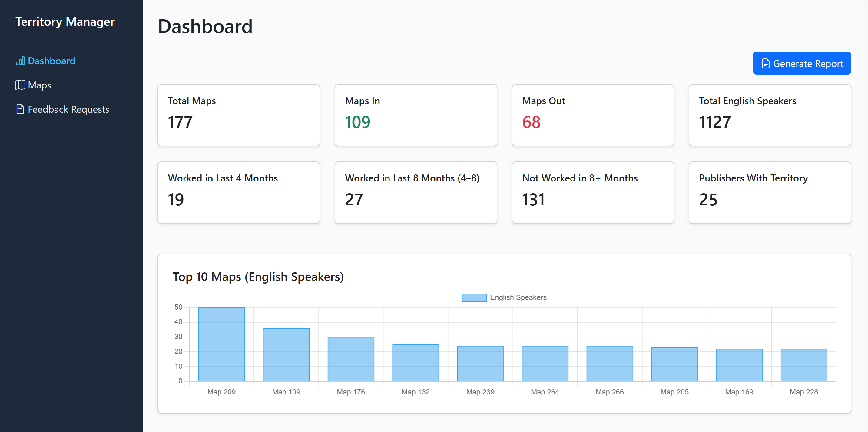Viewport: 868px width, 432px height.
Task: Click the Maps Out card showing 68
Action: 592,115
